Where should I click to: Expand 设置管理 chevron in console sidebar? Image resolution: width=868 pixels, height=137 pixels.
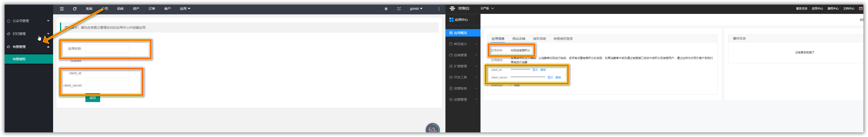pyautogui.click(x=476, y=100)
